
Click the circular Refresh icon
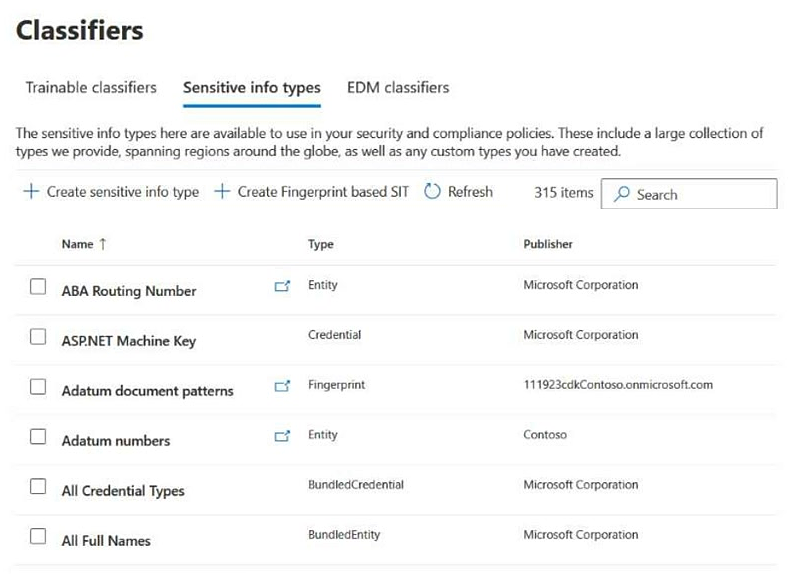(x=432, y=192)
